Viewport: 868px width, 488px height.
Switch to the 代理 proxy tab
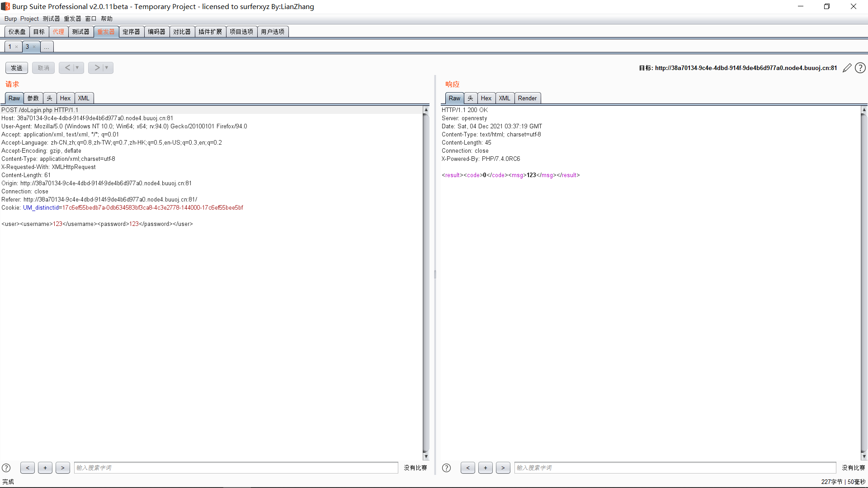point(58,32)
